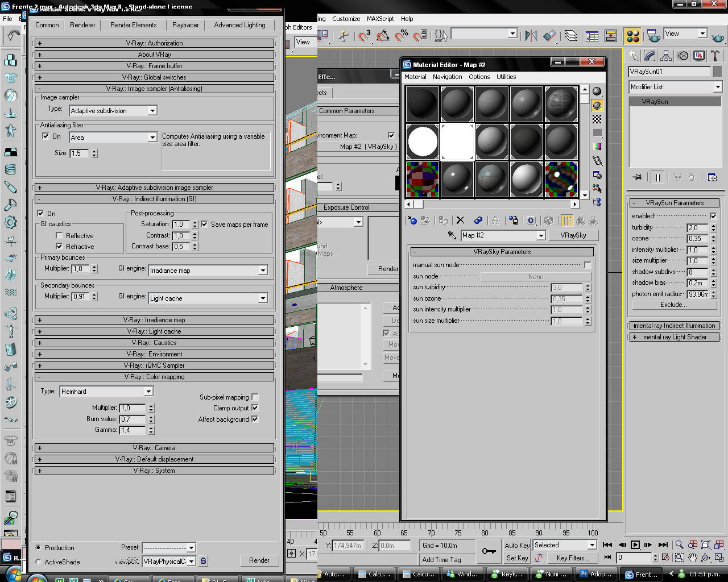The height and width of the screenshot is (582, 728).
Task: Disable Refractive GI caustics
Action: point(59,246)
